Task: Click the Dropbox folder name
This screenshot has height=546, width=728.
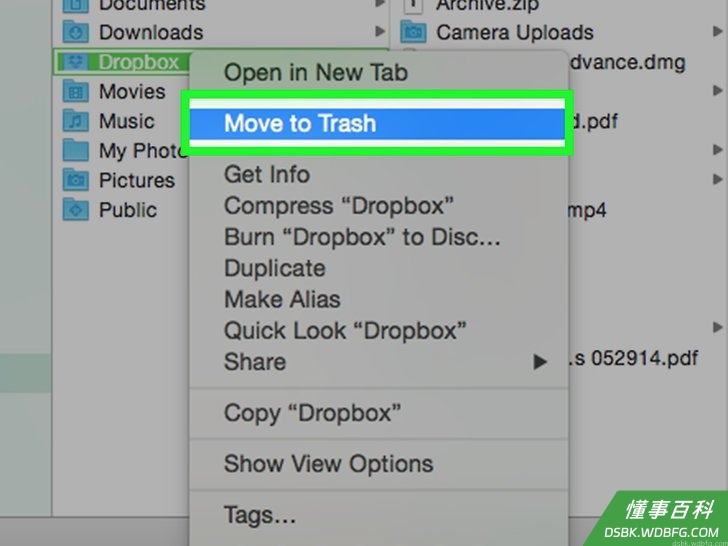Action: (x=138, y=62)
